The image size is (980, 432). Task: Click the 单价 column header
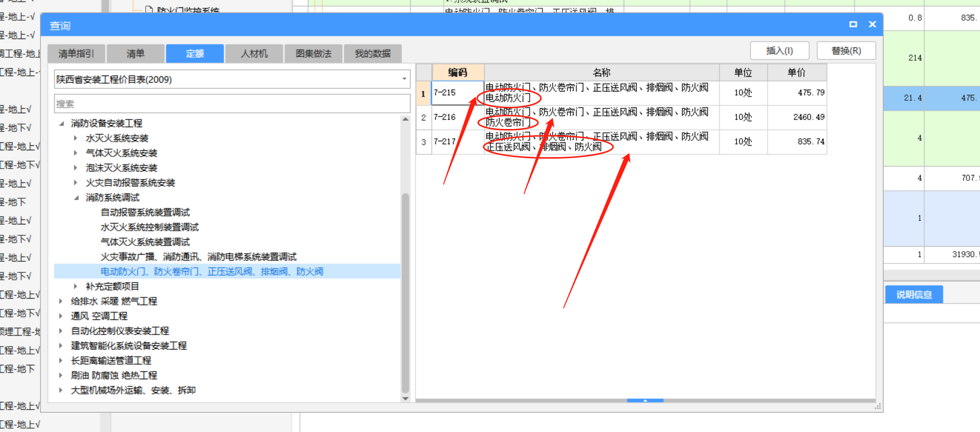(x=797, y=73)
